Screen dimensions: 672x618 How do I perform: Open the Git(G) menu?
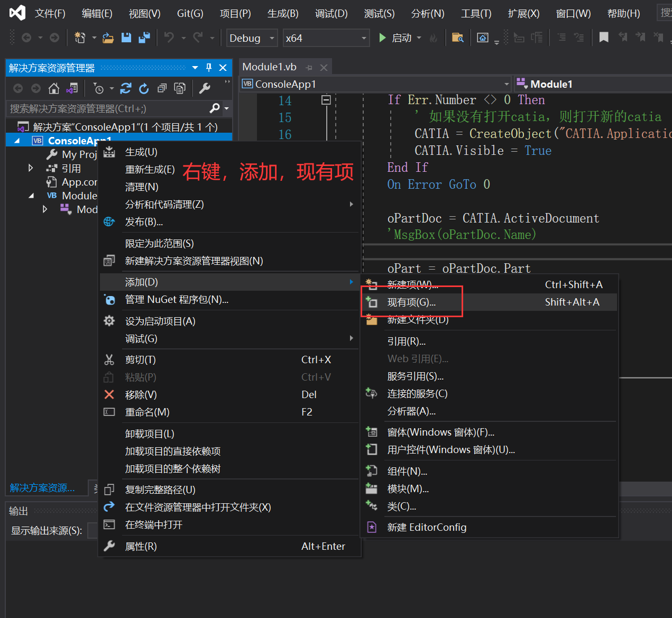click(190, 13)
